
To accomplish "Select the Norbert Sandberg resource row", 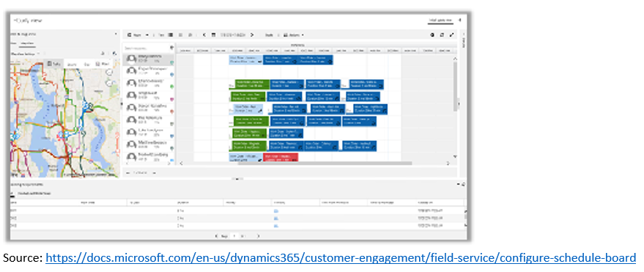I will pos(149,157).
